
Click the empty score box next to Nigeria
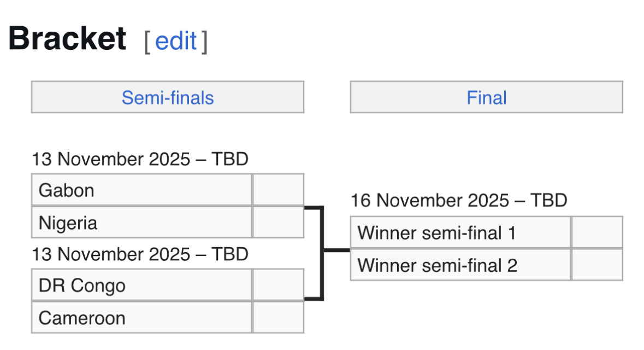[278, 223]
